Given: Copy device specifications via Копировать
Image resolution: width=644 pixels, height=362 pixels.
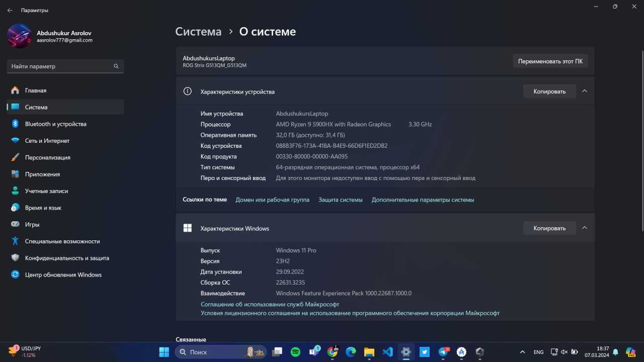Looking at the screenshot, I should (549, 92).
